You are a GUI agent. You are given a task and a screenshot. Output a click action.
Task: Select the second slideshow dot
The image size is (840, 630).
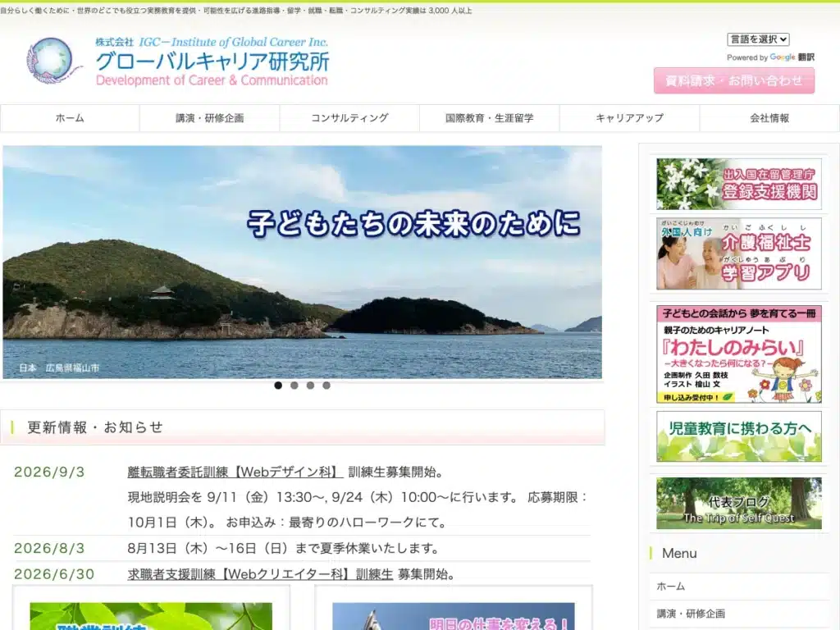294,386
